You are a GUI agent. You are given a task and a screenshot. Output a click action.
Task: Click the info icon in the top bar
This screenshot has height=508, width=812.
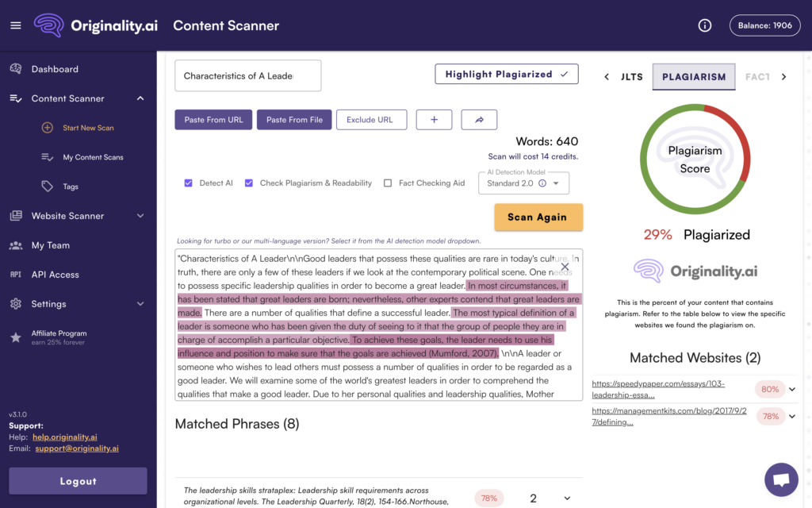[x=705, y=25]
